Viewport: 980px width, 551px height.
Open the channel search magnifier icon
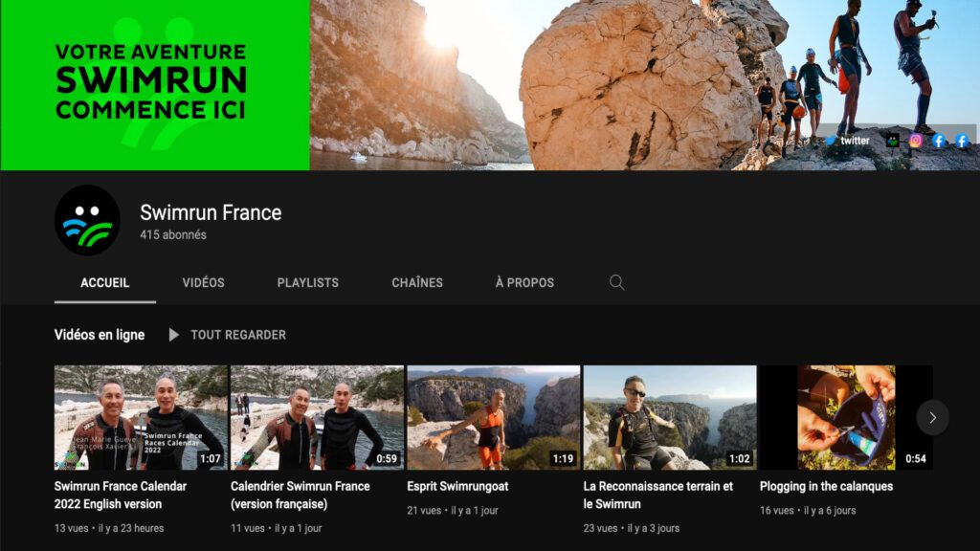617,282
